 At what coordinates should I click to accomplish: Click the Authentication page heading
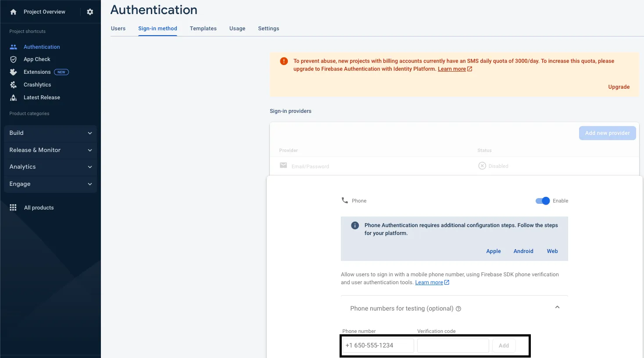154,10
